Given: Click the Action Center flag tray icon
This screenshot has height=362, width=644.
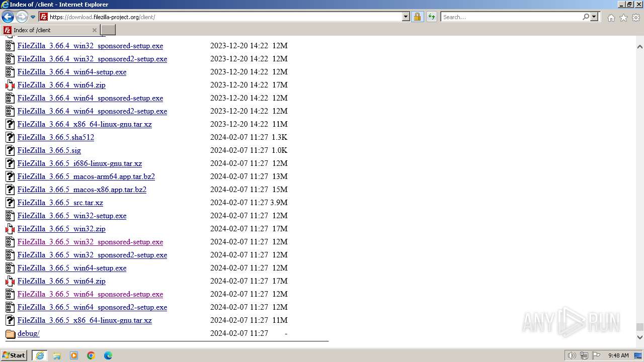Looking at the screenshot, I should click(596, 355).
